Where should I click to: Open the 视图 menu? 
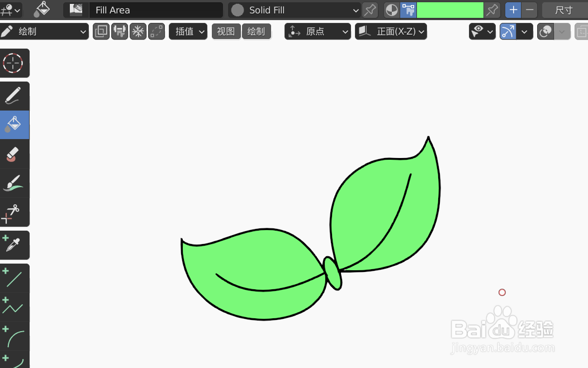pos(226,31)
